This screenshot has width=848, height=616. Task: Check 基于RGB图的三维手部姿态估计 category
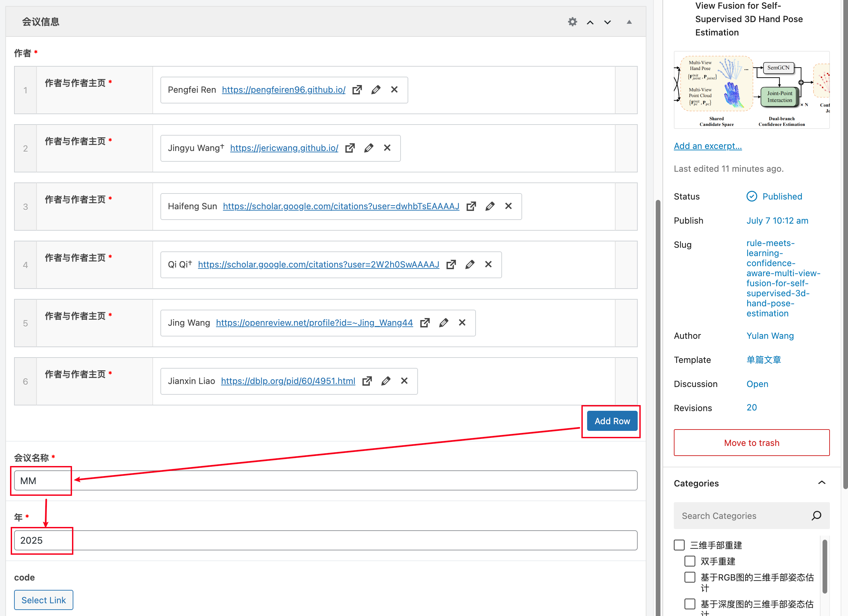pyautogui.click(x=690, y=577)
